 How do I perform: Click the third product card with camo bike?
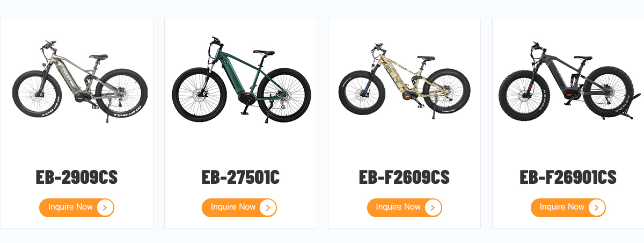[x=404, y=124]
